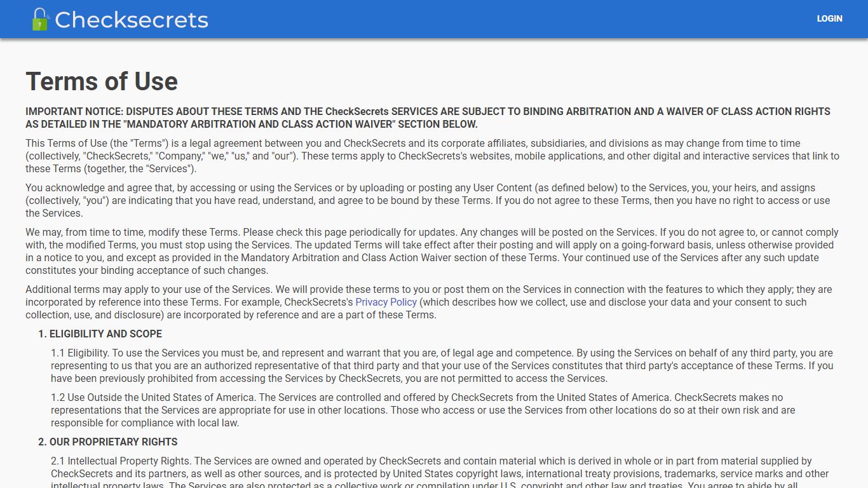Click the 'This Terms of Use' paragraph
The image size is (868, 488).
click(432, 156)
